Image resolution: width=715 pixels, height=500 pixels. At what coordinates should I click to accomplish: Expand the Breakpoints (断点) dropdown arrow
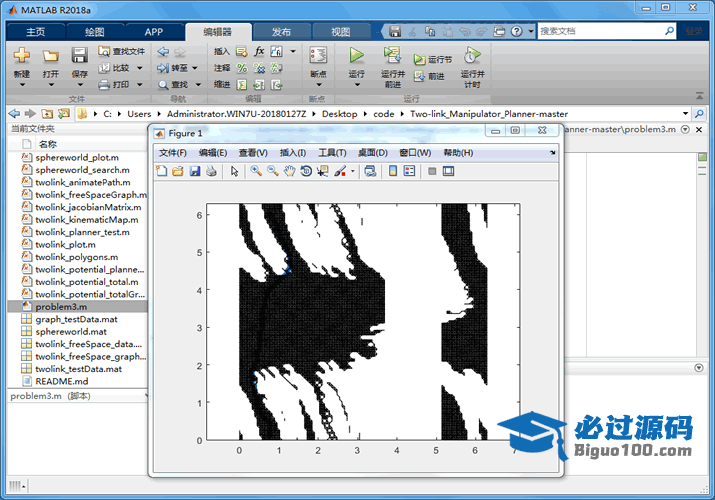318,85
